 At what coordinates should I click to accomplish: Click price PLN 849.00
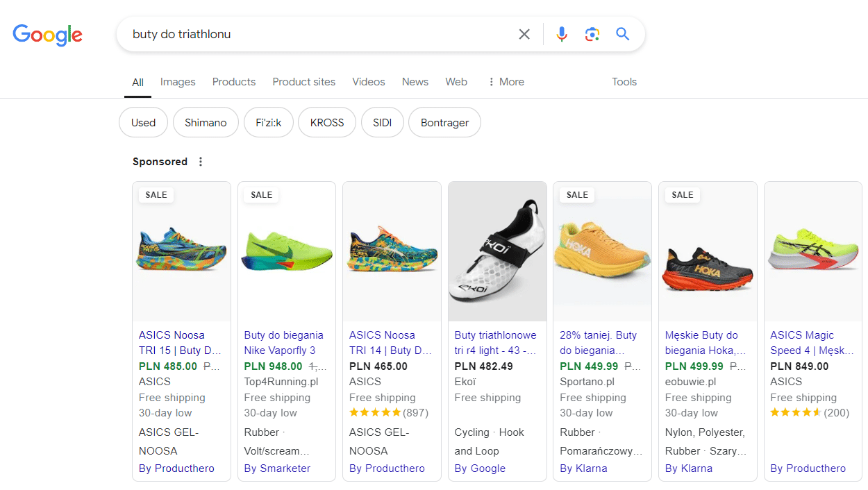pos(799,366)
